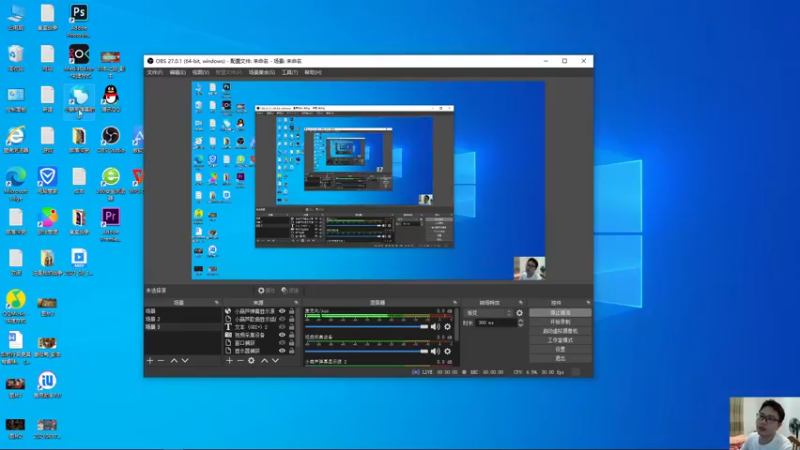Open source properties gear under the Sources list
This screenshot has height=450, width=800.
tap(252, 361)
